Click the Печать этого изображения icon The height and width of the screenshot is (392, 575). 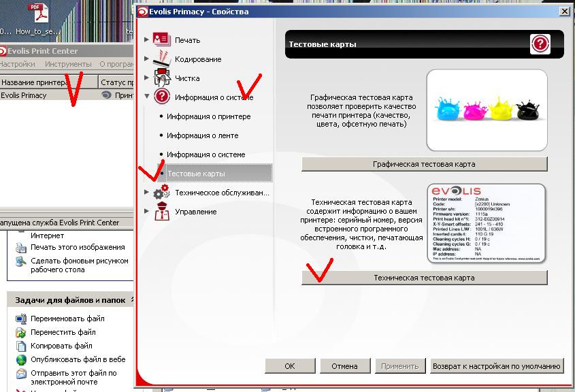pos(21,248)
